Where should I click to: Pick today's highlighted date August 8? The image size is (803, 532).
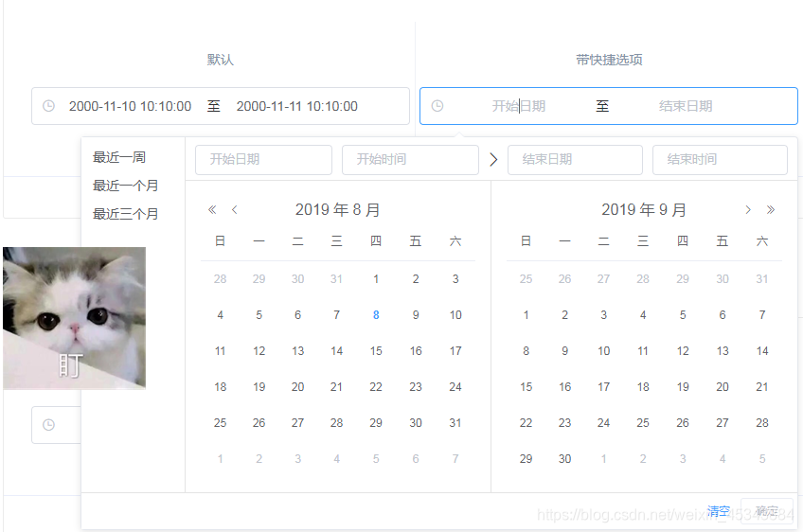click(376, 315)
